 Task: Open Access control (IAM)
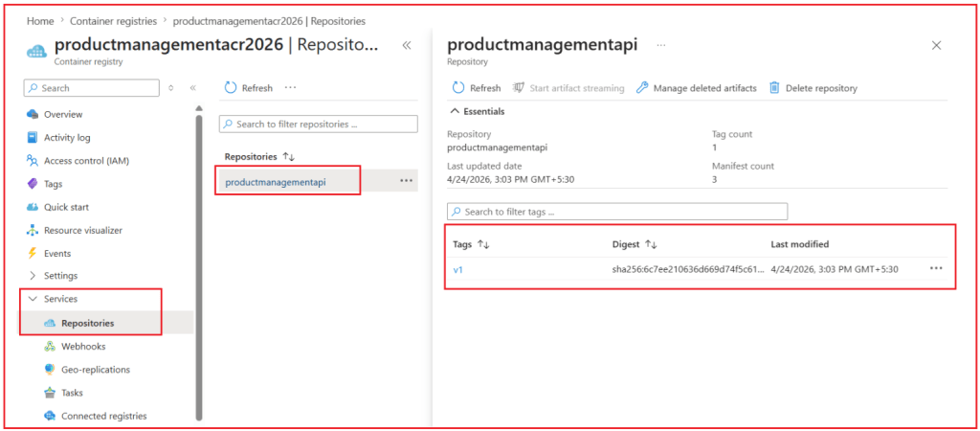86,161
